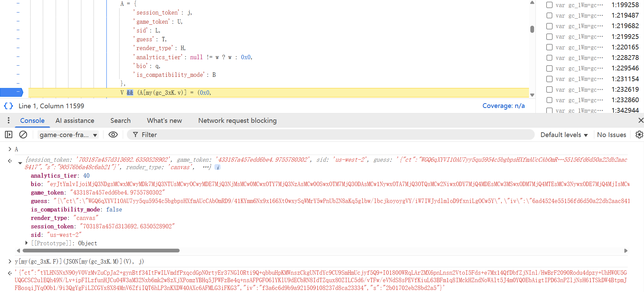Collapse the logged object with session_token
644x292 pixels.
pyautogui.click(x=20, y=163)
